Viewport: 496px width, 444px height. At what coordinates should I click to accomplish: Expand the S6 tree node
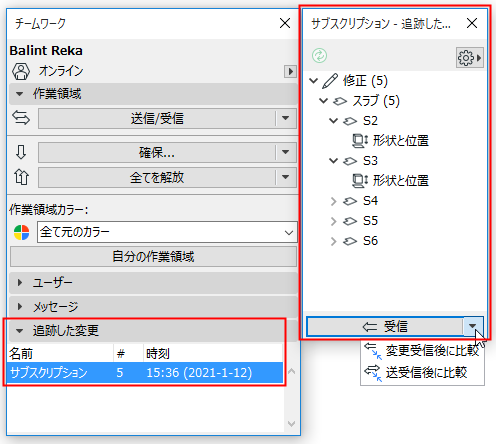click(333, 241)
